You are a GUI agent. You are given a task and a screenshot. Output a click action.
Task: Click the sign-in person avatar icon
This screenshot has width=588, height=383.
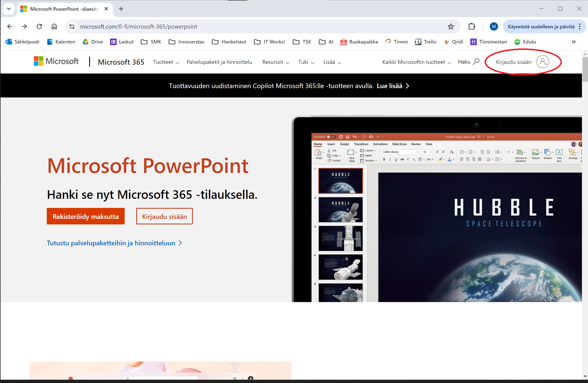tap(543, 62)
